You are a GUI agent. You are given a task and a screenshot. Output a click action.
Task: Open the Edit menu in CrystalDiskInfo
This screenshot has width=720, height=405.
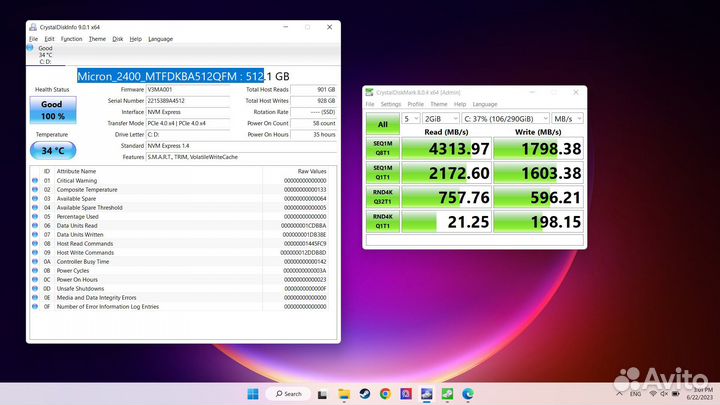tap(49, 39)
